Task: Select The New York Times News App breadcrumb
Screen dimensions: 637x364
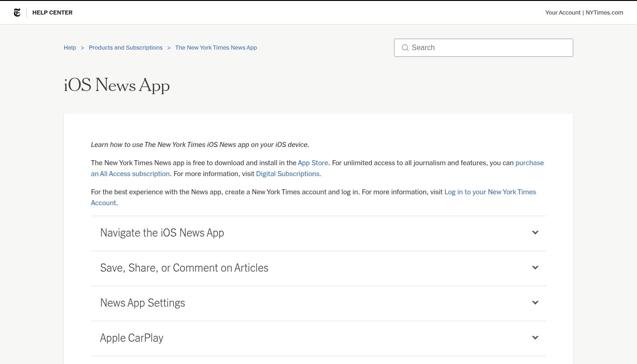Action: tap(216, 48)
